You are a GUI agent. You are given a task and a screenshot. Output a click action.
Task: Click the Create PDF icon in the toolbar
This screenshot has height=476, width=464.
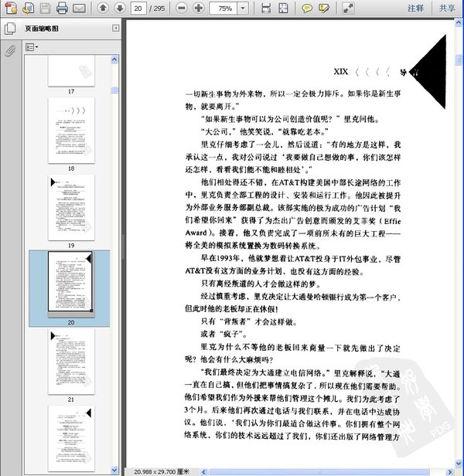11,8
